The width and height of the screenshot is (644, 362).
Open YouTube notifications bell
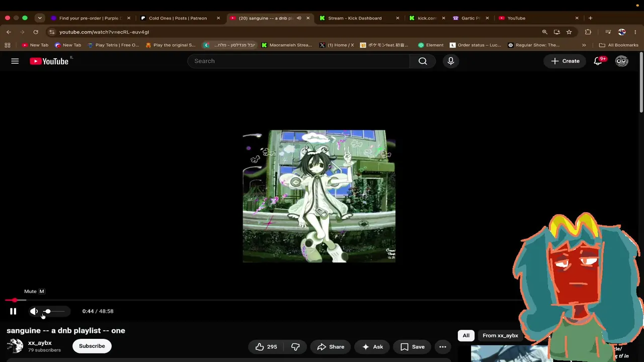598,61
